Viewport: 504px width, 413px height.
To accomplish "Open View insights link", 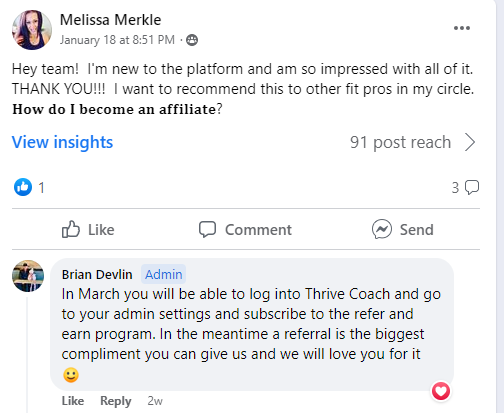I will 62,142.
